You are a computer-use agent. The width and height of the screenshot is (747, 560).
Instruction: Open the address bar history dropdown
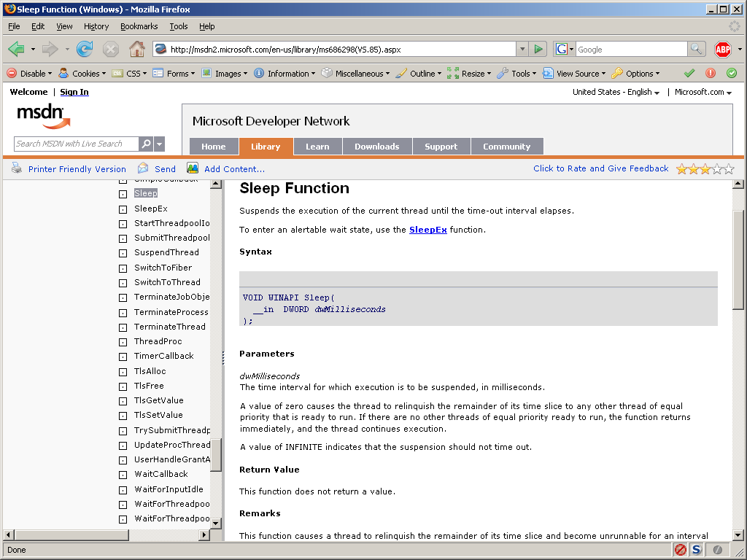[522, 49]
